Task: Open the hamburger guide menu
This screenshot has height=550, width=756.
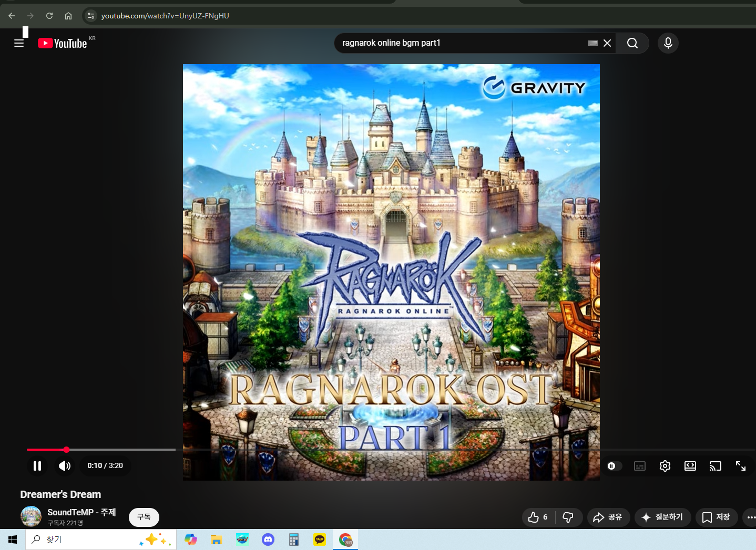Action: click(x=19, y=43)
